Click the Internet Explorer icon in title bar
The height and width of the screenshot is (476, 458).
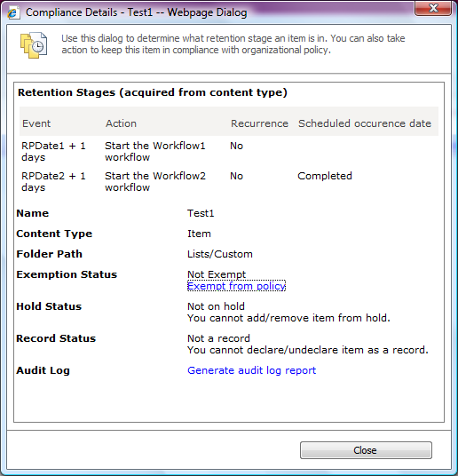13,12
